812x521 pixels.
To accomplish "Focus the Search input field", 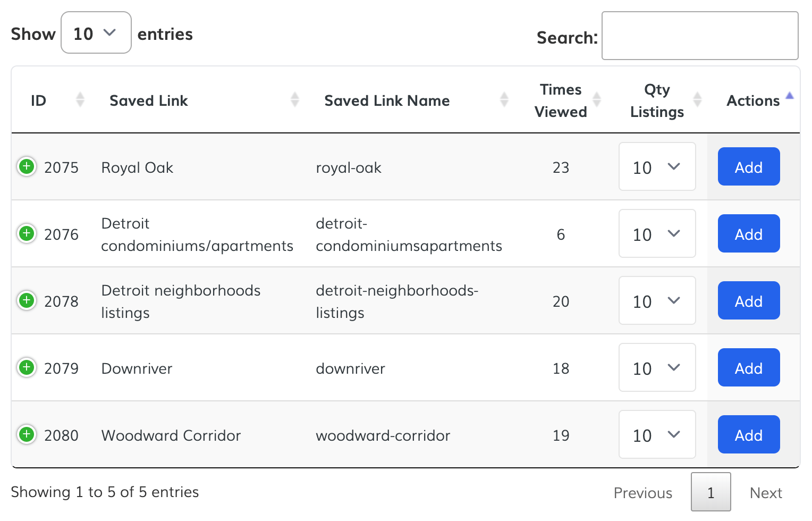I will coord(699,36).
